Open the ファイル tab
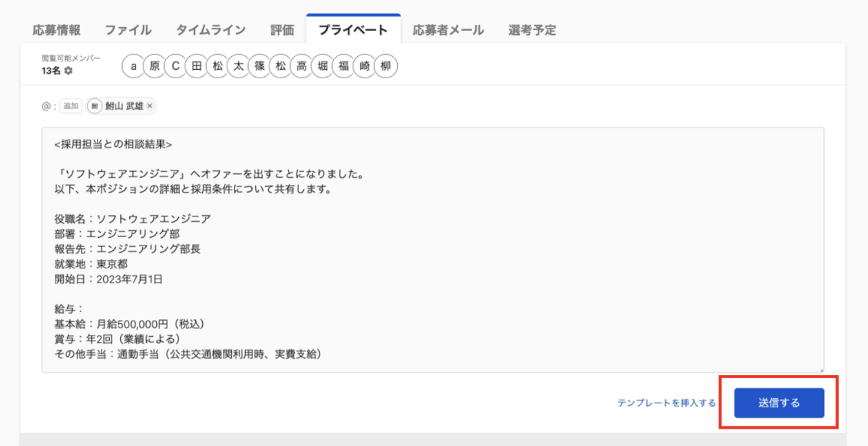 [128, 30]
